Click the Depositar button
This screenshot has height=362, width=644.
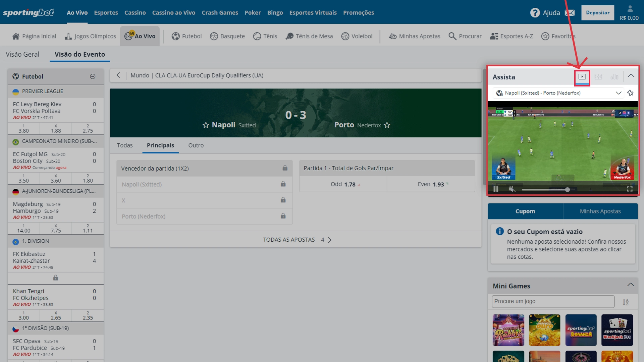[x=597, y=13]
